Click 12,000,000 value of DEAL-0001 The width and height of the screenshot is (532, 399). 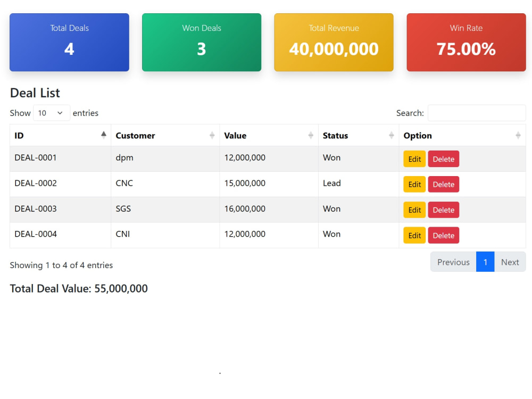(245, 158)
